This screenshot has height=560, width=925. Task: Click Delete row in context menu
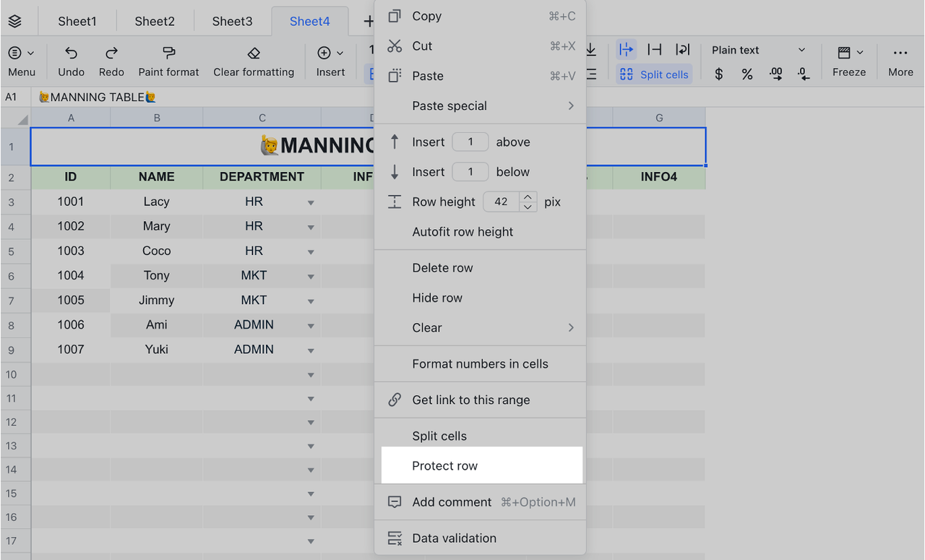pyautogui.click(x=442, y=268)
